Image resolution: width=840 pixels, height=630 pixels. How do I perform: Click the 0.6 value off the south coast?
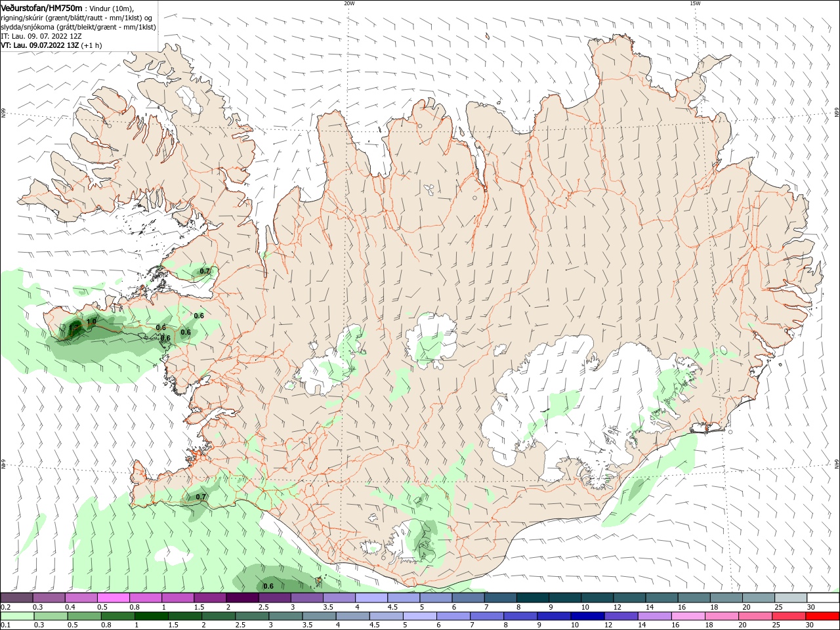[x=268, y=586]
